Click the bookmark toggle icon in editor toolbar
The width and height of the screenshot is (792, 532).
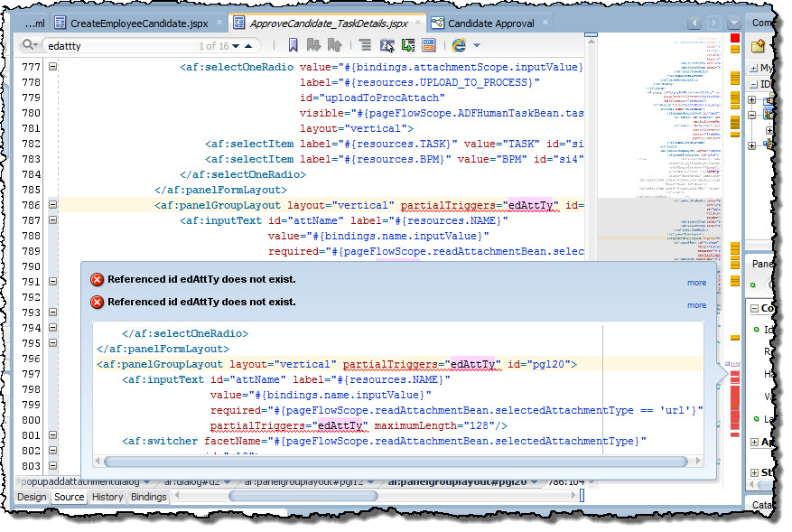point(294,45)
